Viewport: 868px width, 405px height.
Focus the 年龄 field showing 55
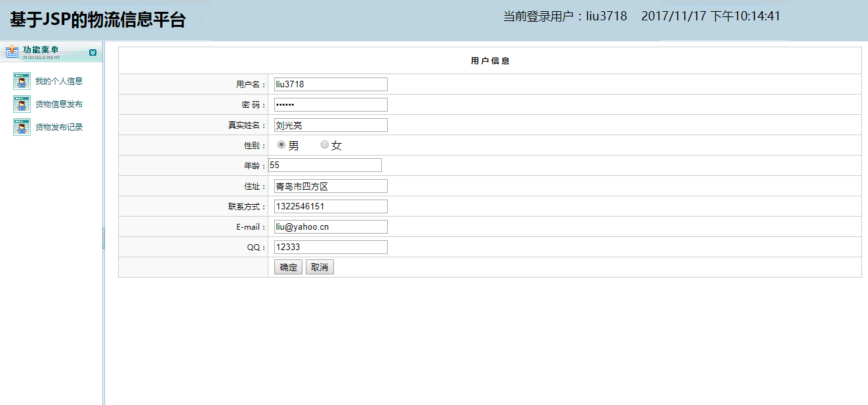pyautogui.click(x=325, y=165)
